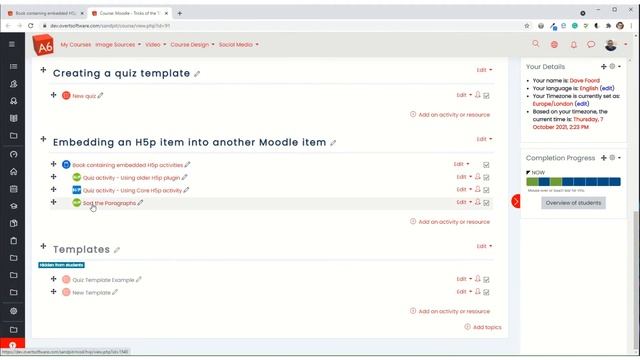Click the globe icon in header
Viewport: 640px width, 360px height.
[554, 44]
